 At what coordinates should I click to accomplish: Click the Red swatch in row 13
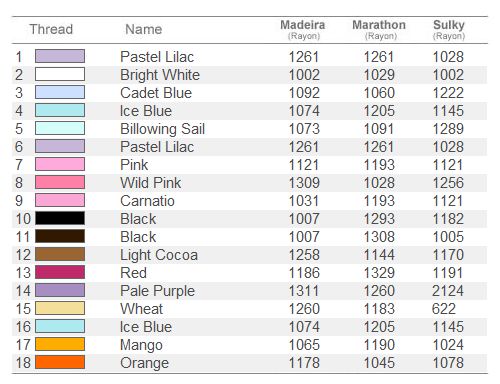tap(60, 272)
